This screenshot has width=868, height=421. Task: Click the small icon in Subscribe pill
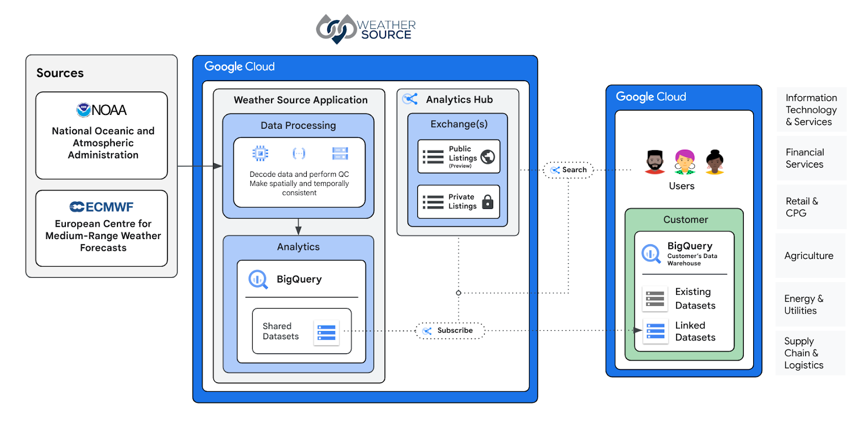point(427,331)
